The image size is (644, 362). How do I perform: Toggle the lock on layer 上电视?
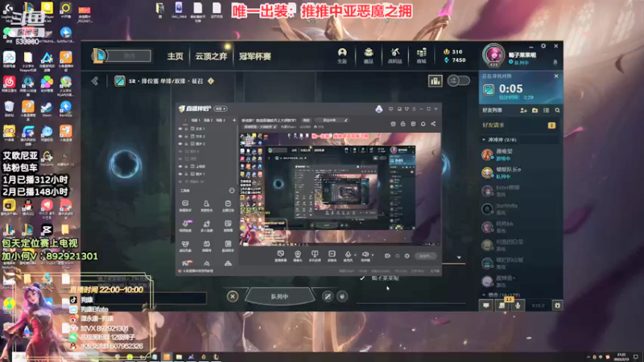187,167
